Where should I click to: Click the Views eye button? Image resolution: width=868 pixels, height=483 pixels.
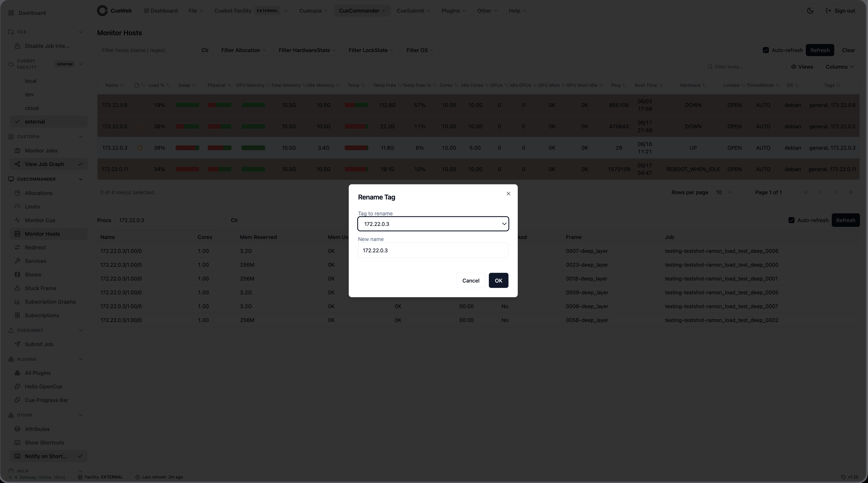click(802, 67)
